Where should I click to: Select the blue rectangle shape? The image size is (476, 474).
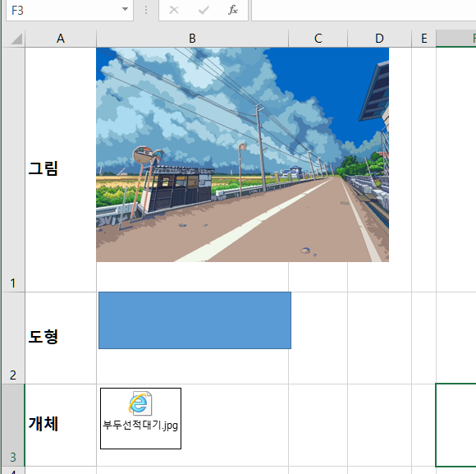tap(195, 320)
